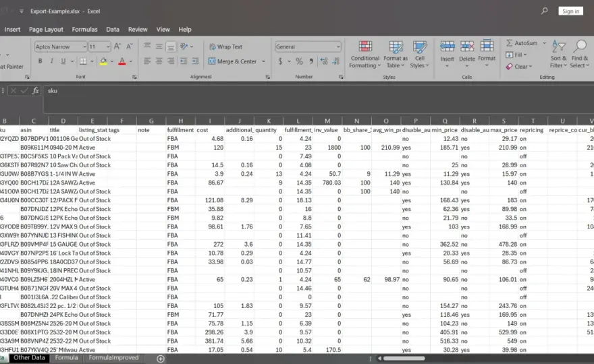Center text horizontally
Image resolution: width=594 pixels, height=364 pixels.
pyautogui.click(x=159, y=61)
